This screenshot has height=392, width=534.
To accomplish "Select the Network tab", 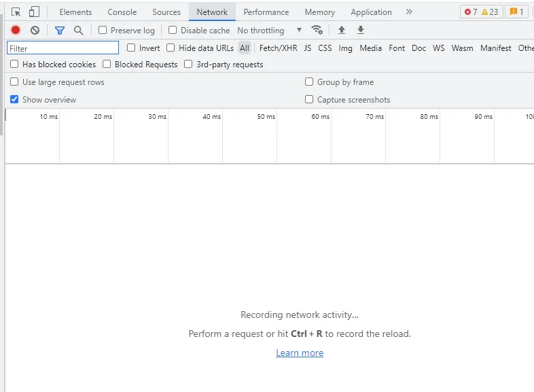I will point(212,12).
